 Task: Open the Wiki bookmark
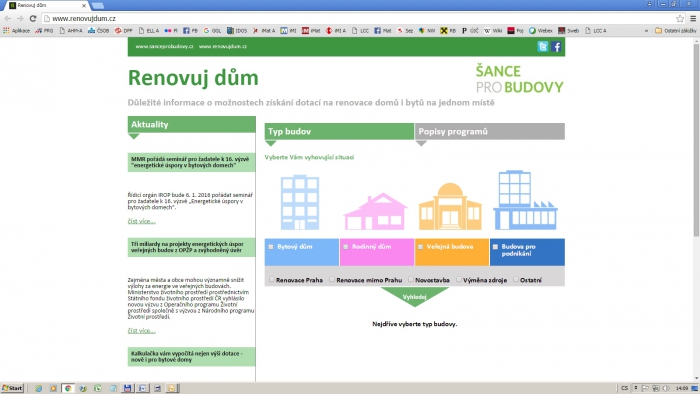click(493, 31)
